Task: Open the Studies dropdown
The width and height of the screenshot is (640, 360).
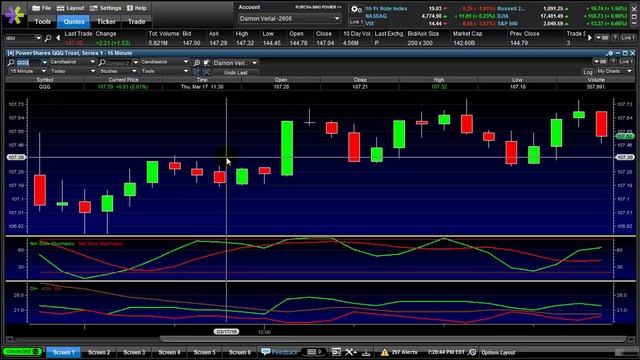Action: point(118,71)
